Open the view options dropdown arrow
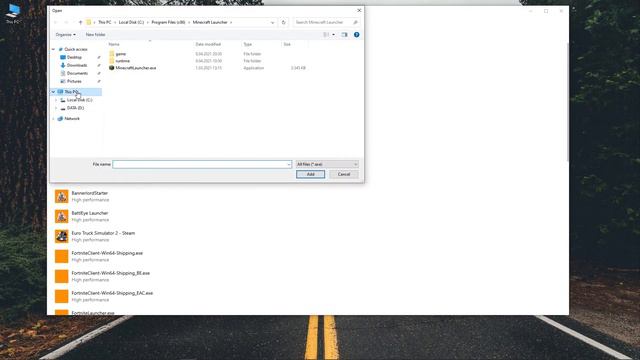 [333, 35]
